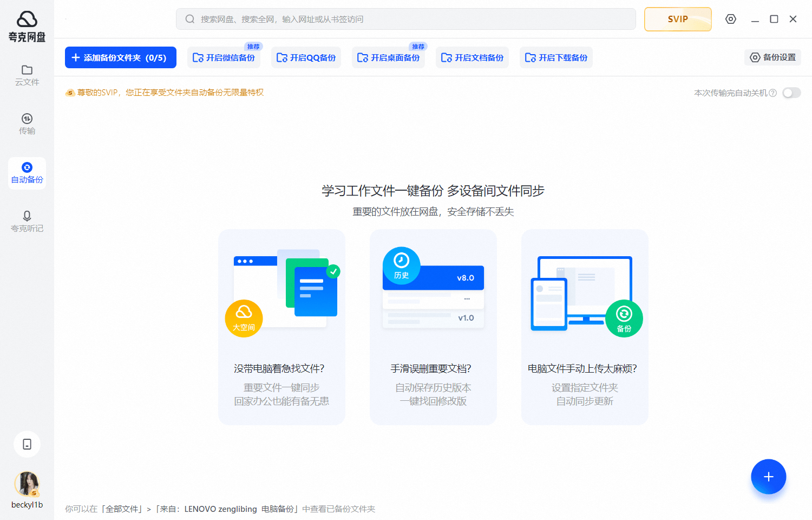The width and height of the screenshot is (812, 520).
Task: Enable 开启QQ备份 QQ backup
Action: click(306, 57)
